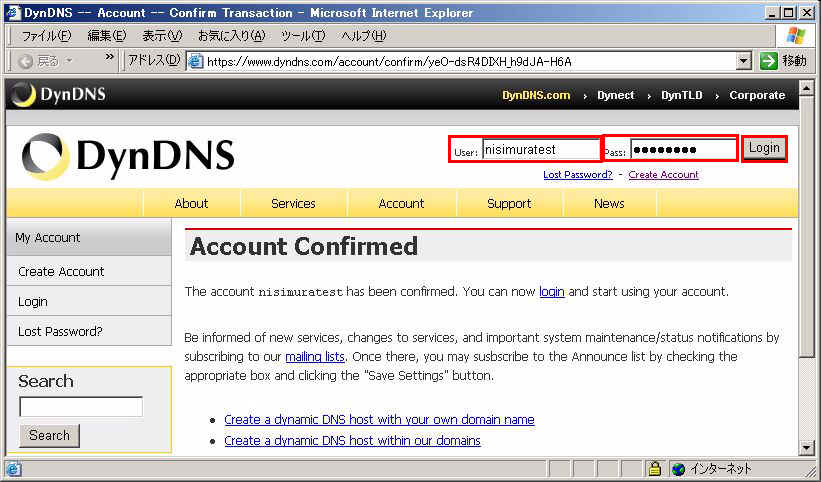
Task: Click the vertical scrollbar down arrow
Action: [806, 447]
